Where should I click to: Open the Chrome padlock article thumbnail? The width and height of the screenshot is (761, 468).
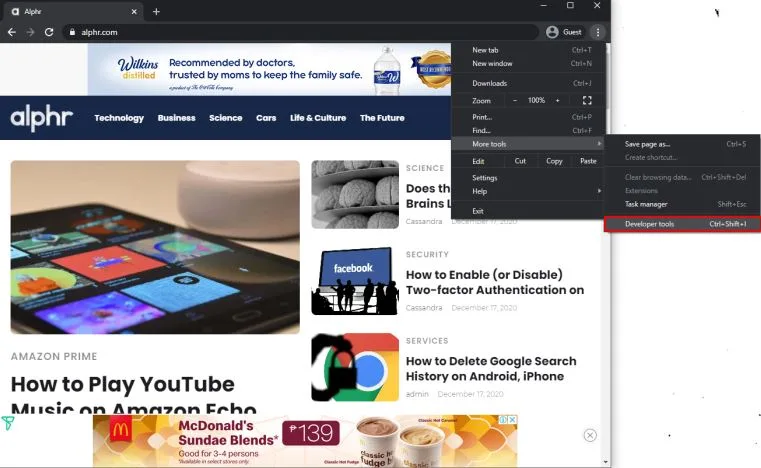click(355, 368)
